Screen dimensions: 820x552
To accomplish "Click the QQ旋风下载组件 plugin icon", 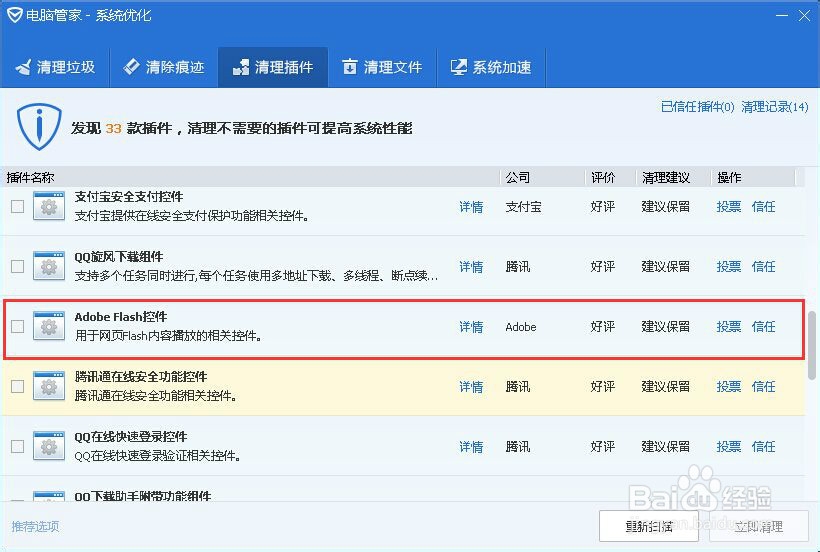I will click(x=49, y=266).
